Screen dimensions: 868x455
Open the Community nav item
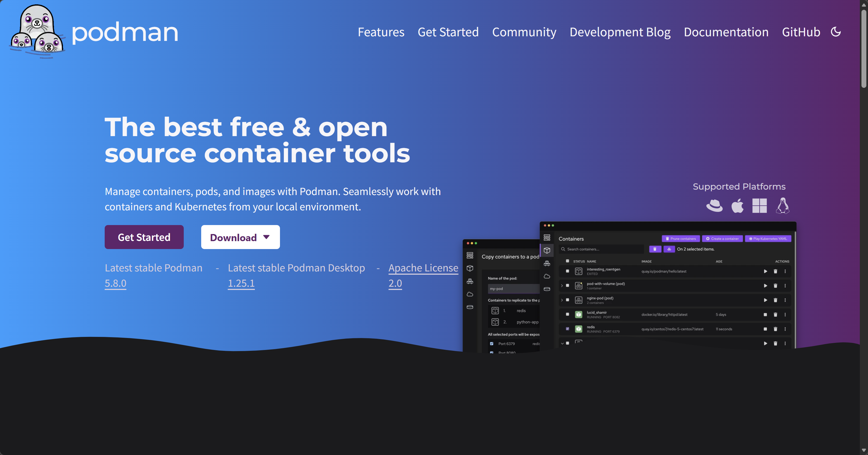(524, 32)
